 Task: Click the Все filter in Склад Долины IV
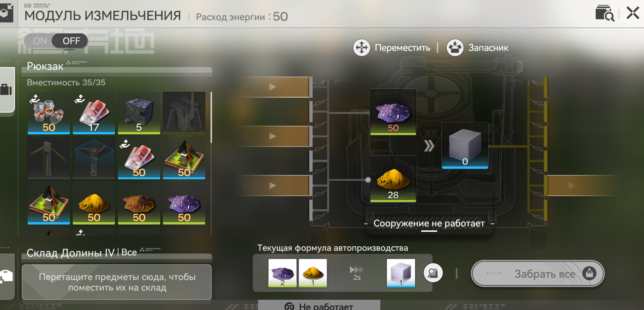coord(129,253)
